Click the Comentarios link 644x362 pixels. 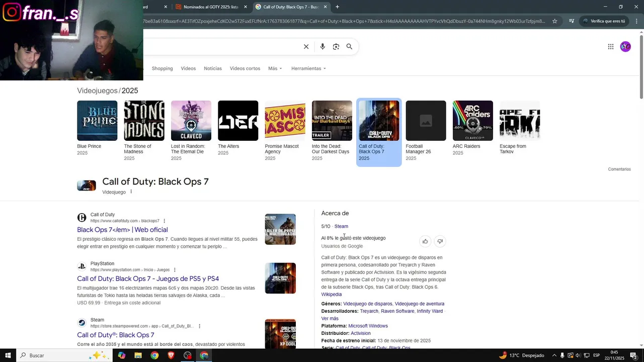click(x=619, y=169)
